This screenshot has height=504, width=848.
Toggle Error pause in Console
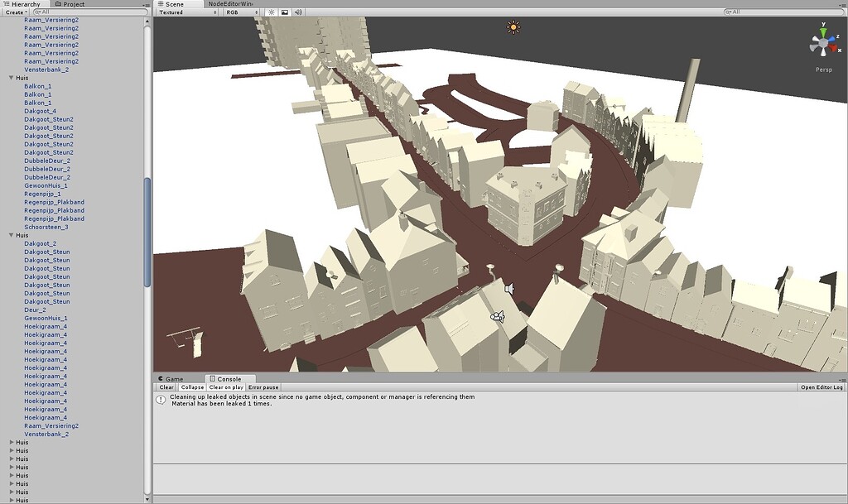tap(263, 387)
